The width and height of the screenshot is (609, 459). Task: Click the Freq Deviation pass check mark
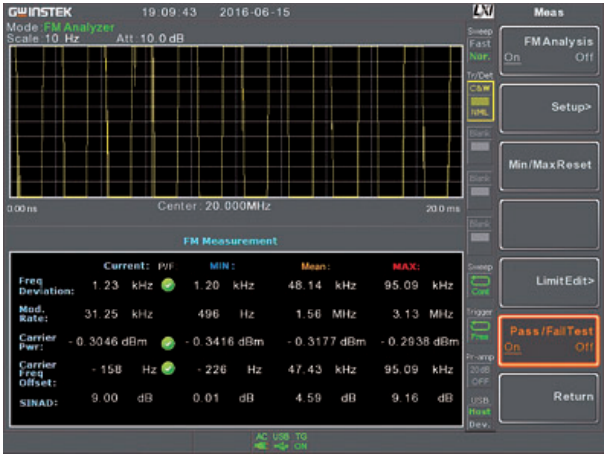pyautogui.click(x=168, y=285)
